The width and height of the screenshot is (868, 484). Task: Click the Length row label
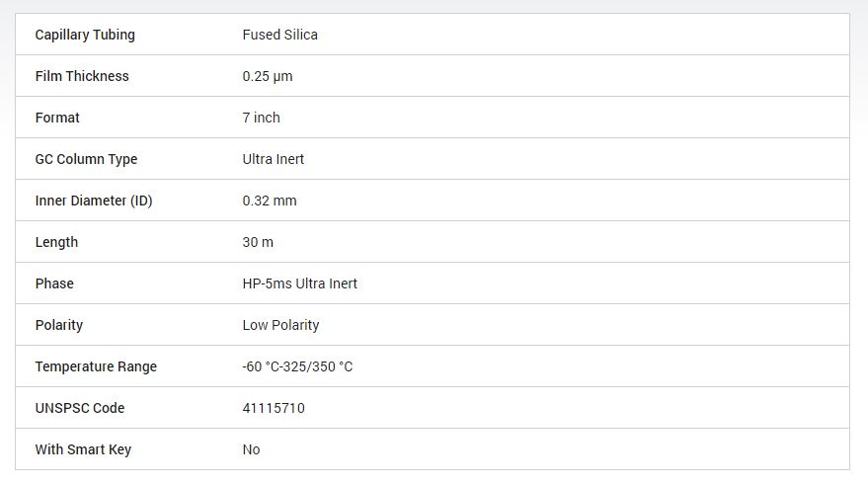[56, 242]
